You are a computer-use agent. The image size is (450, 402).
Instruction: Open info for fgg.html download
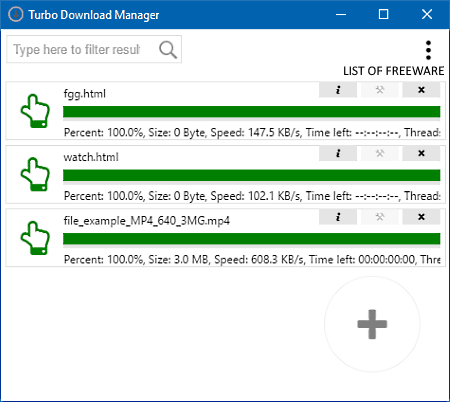338,90
